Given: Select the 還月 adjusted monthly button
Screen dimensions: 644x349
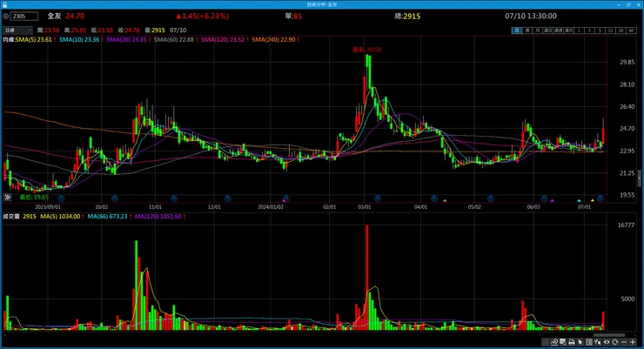Looking at the screenshot, I should tap(569, 30).
